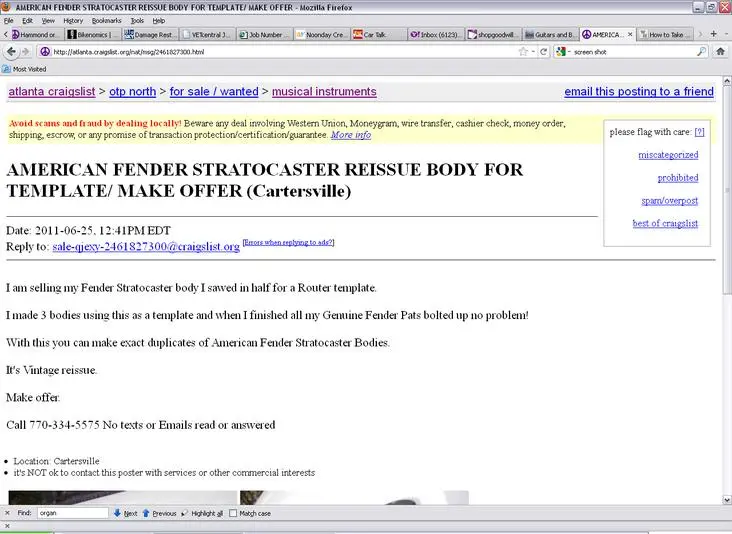Close the AMERICA... tab

(630, 35)
